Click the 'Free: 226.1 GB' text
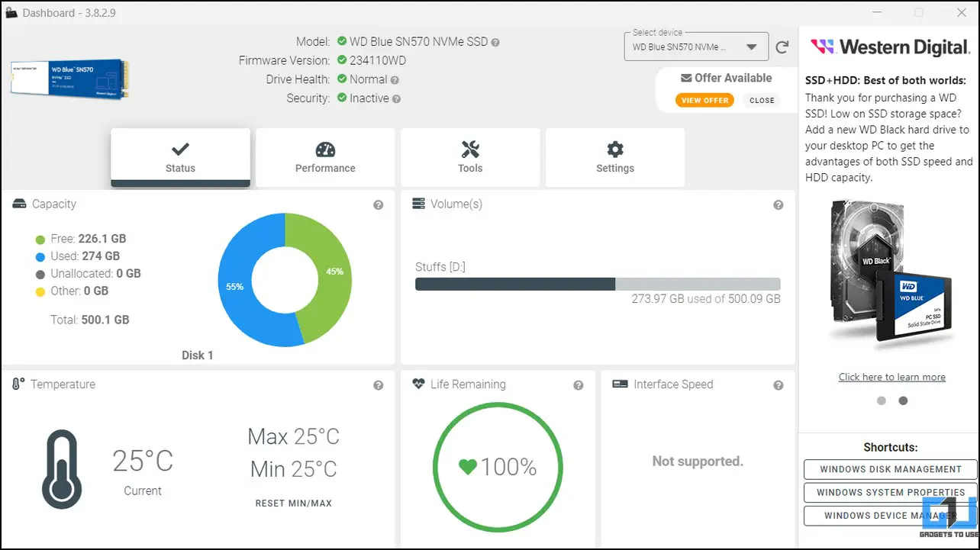The height and width of the screenshot is (550, 980). 89,239
